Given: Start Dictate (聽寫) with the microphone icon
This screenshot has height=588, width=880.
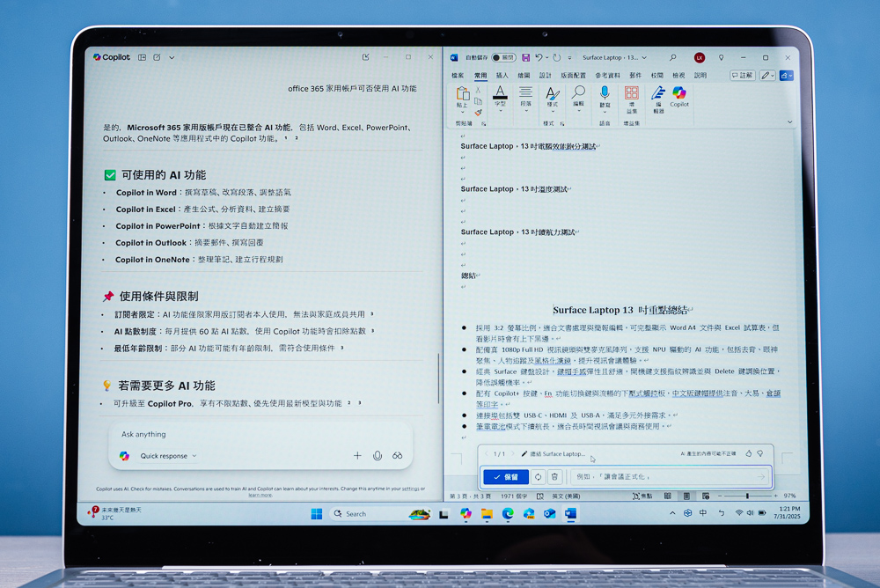Looking at the screenshot, I should [605, 93].
